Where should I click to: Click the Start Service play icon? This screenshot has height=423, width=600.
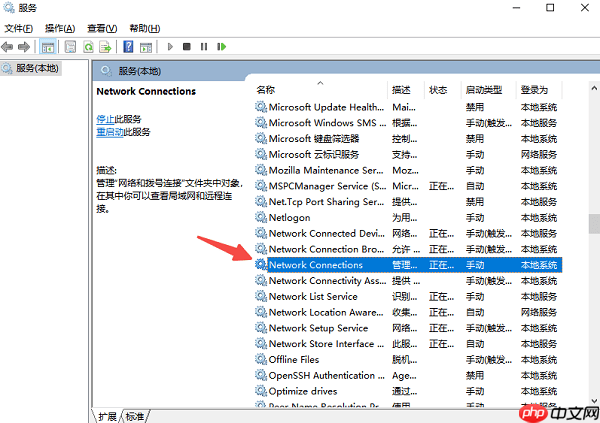click(x=170, y=47)
